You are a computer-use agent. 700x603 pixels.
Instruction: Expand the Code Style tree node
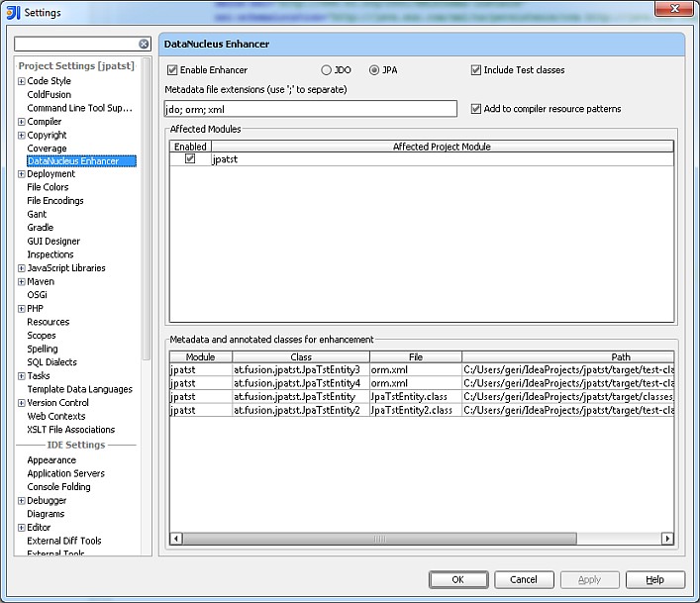[21, 81]
